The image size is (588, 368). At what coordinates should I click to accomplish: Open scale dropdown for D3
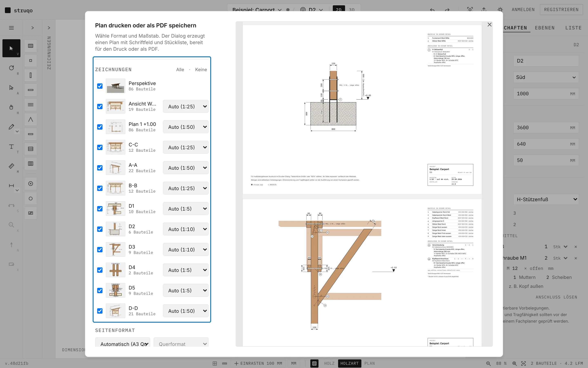186,250
